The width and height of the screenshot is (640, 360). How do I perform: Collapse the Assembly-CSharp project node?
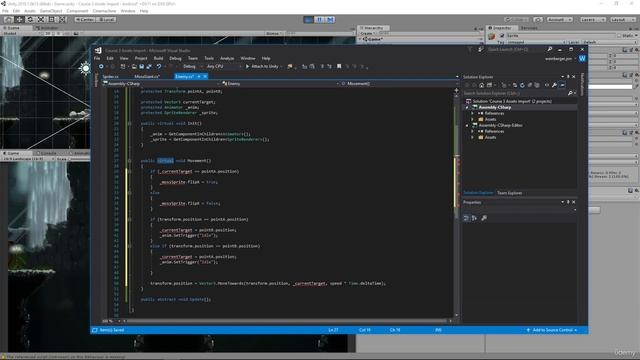point(467,107)
